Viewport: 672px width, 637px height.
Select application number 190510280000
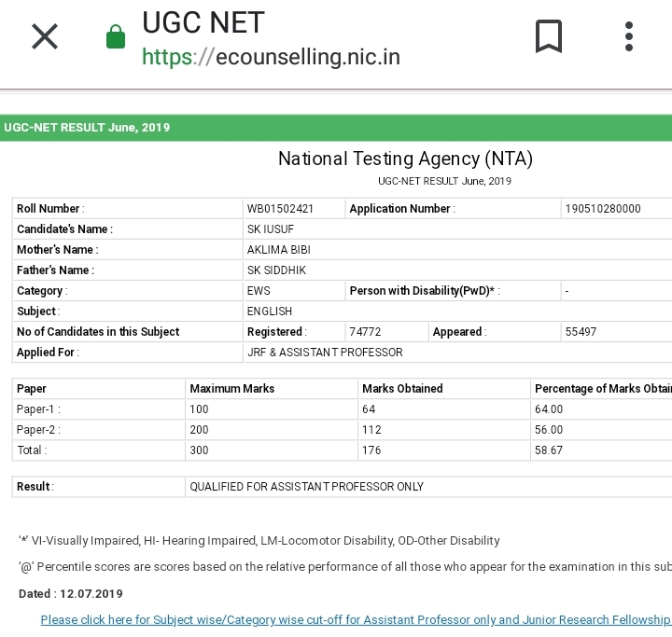click(603, 209)
